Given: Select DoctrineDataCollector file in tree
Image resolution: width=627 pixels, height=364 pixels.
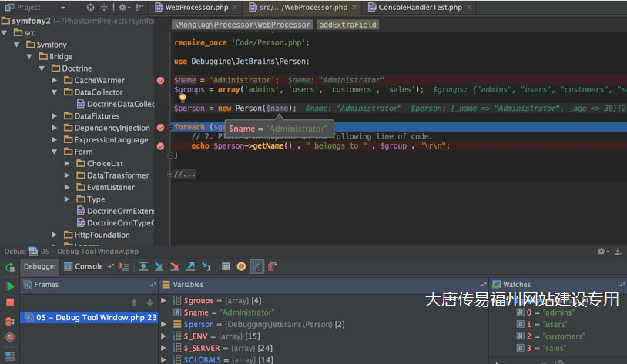Looking at the screenshot, I should pos(116,105).
